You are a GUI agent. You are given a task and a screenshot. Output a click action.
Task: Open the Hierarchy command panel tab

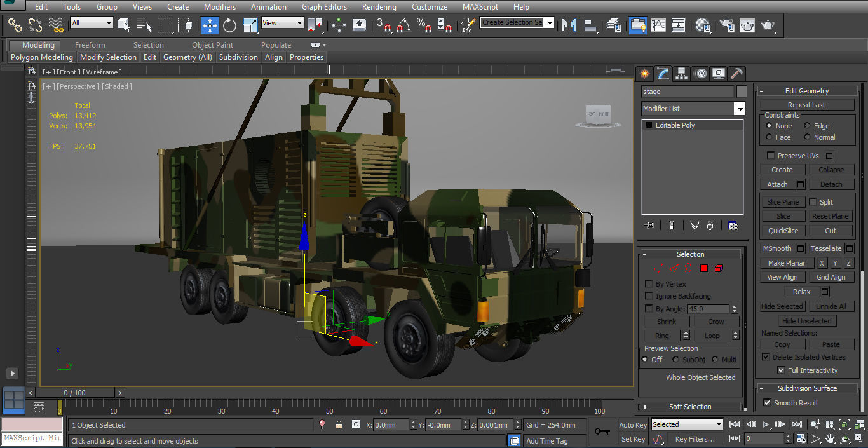click(682, 73)
